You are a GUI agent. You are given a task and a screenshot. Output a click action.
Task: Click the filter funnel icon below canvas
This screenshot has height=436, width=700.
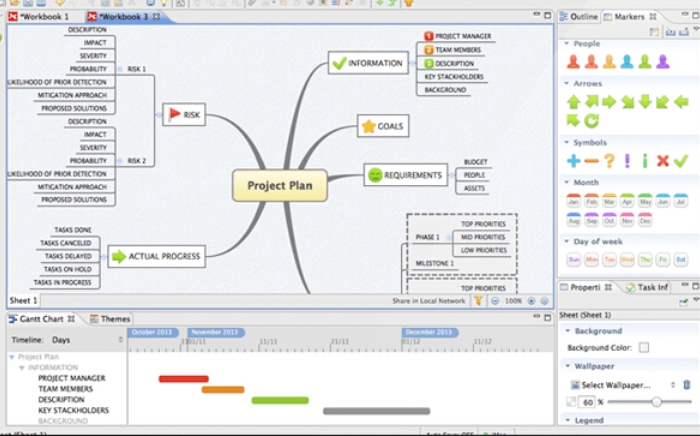(x=478, y=300)
